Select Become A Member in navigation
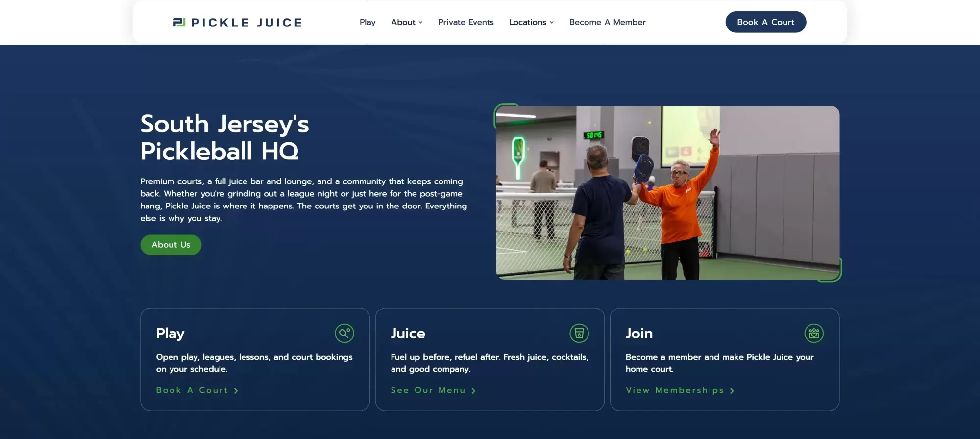This screenshot has width=980, height=439. pyautogui.click(x=608, y=22)
